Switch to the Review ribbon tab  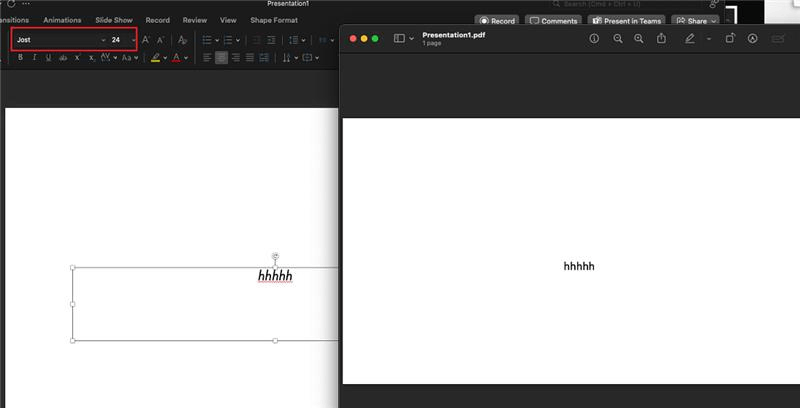[195, 20]
